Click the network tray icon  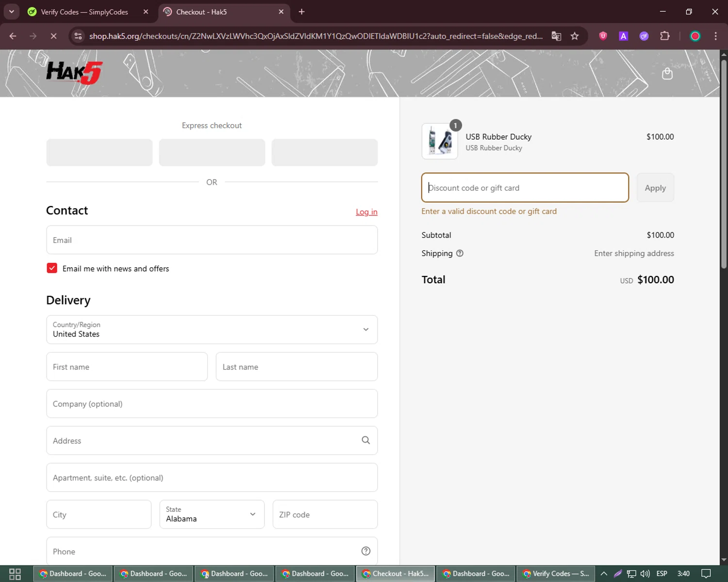tap(631, 574)
